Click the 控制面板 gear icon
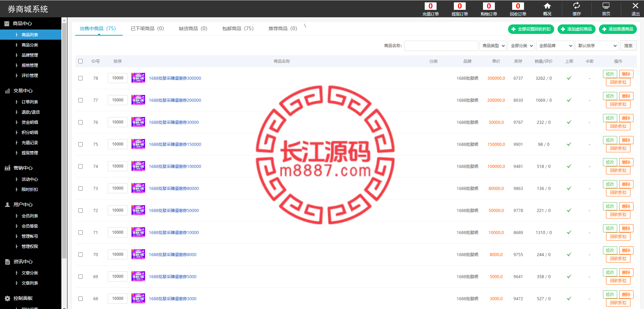This screenshot has width=644, height=309. pyautogui.click(x=7, y=298)
